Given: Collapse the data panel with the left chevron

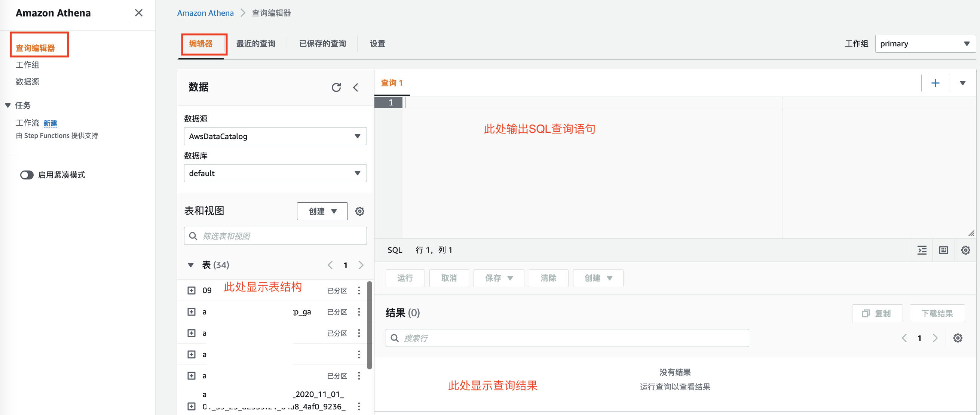Looking at the screenshot, I should pos(355,87).
